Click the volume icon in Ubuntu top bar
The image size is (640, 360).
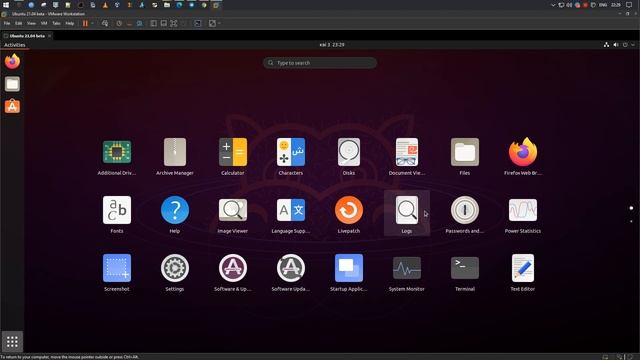[x=616, y=45]
